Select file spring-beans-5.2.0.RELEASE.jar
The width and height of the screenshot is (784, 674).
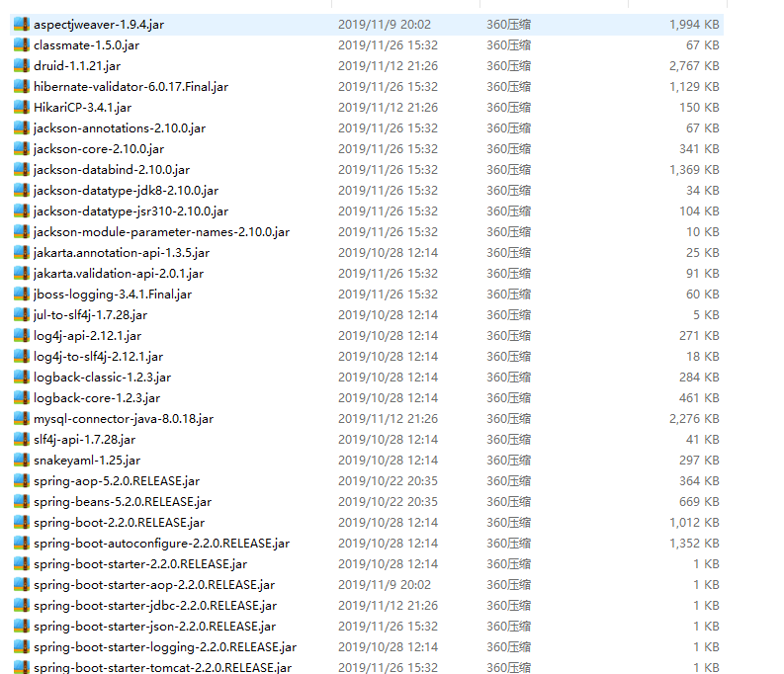click(x=123, y=501)
